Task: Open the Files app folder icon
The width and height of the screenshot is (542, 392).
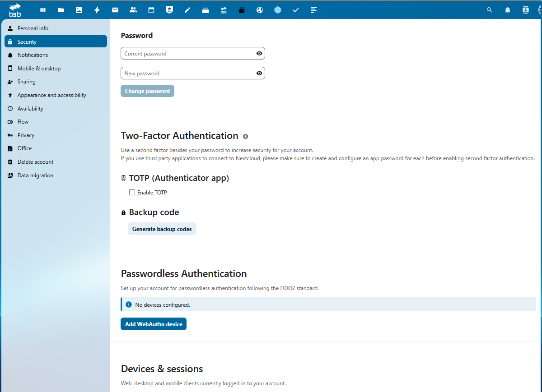Action: (x=61, y=10)
